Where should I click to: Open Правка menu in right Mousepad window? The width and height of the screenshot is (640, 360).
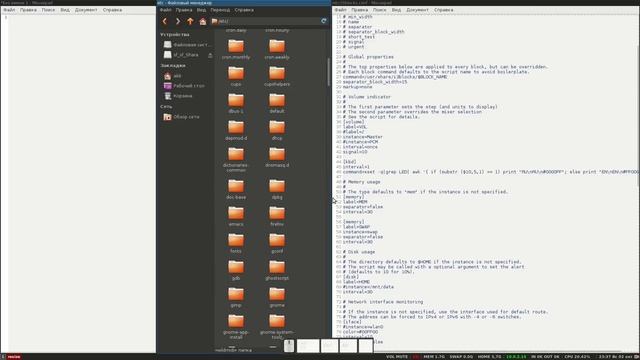360,10
